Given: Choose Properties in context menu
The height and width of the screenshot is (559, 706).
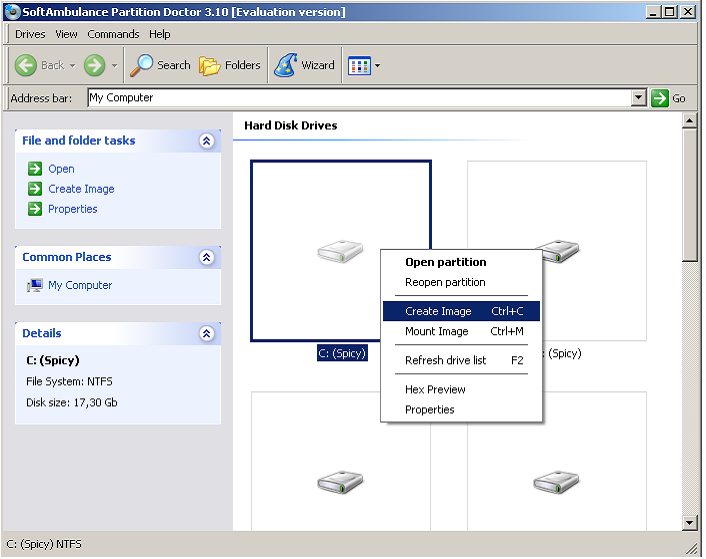Looking at the screenshot, I should point(461,410).
